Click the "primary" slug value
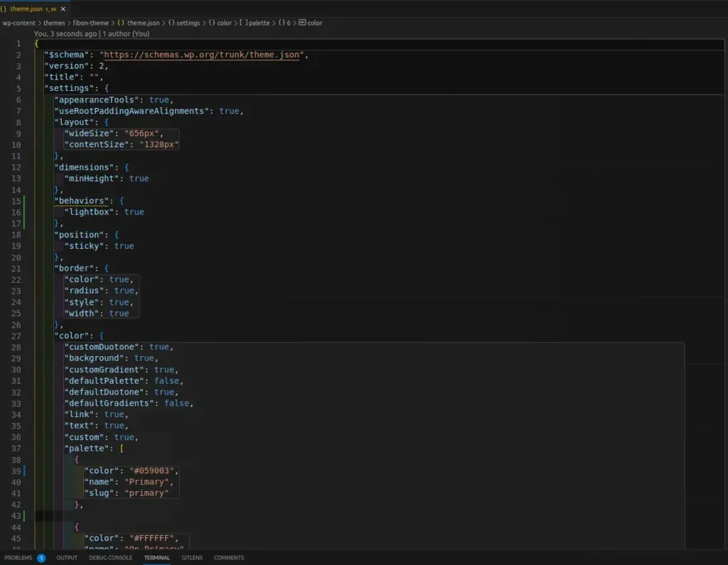Image resolution: width=728 pixels, height=565 pixels. coord(146,493)
